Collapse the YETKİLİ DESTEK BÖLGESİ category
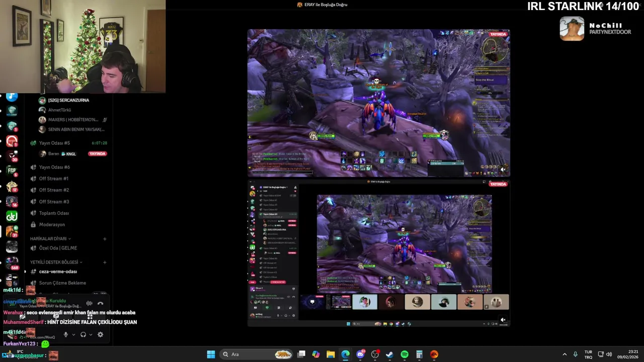The image size is (644, 362). click(56, 262)
